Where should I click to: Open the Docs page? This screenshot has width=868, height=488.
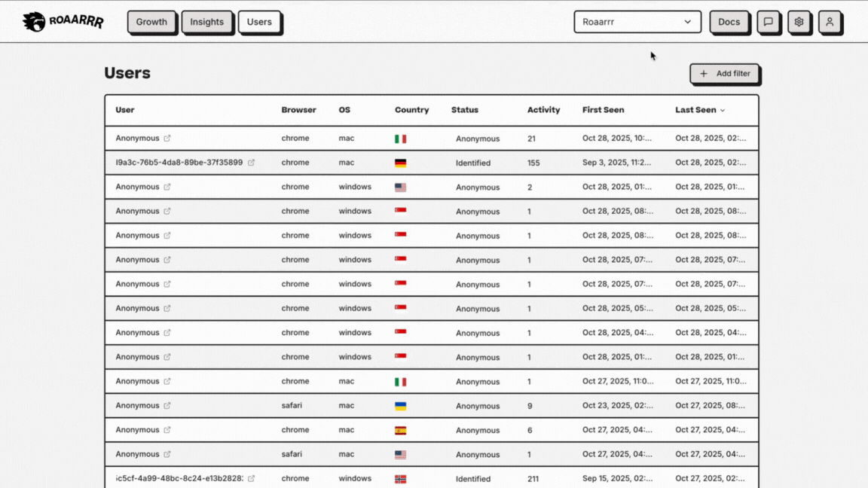click(x=729, y=22)
